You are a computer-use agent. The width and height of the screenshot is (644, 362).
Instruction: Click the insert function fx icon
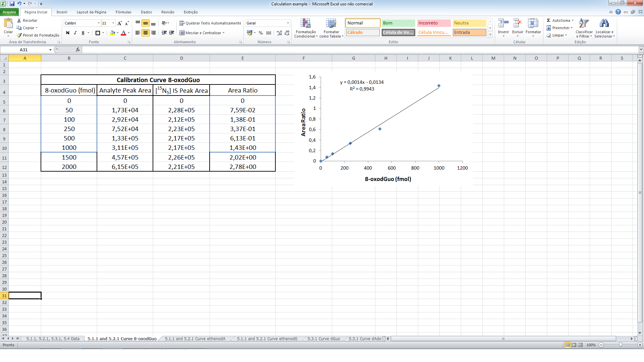click(x=78, y=50)
